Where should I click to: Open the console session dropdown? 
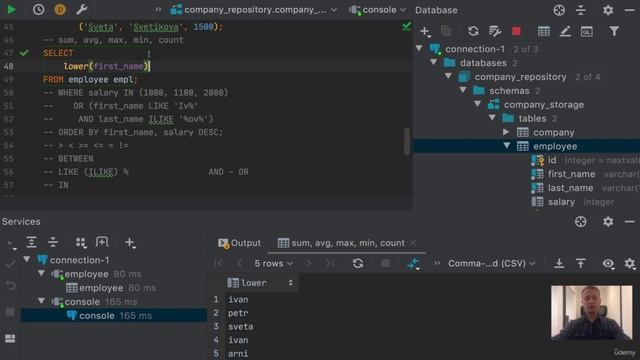point(378,10)
